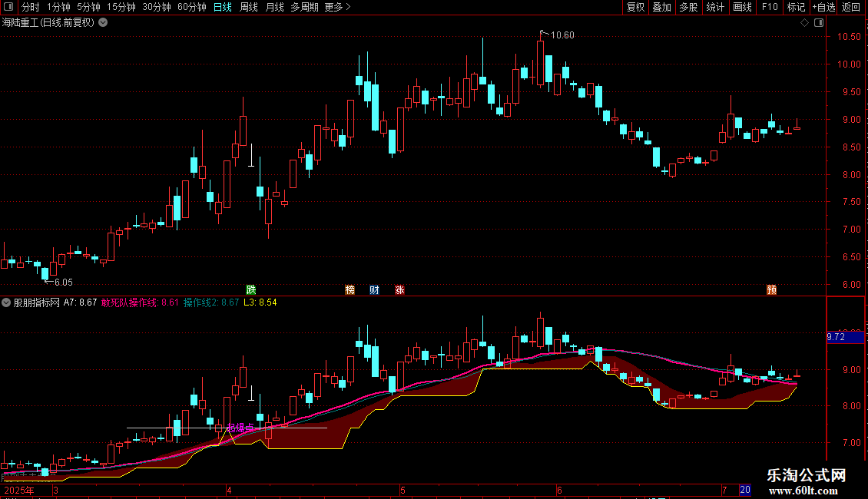The image size is (868, 499).
Task: Click the panel layout icon in top-left corner
Action: 8,7
